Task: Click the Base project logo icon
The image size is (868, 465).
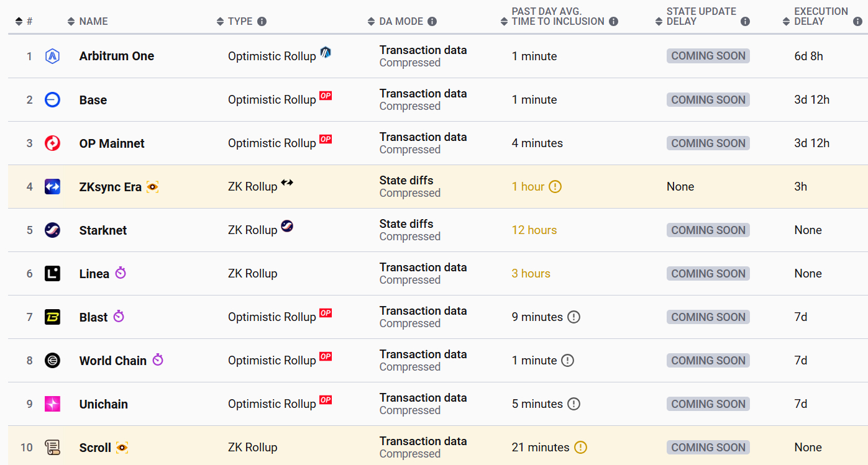Action: click(52, 100)
